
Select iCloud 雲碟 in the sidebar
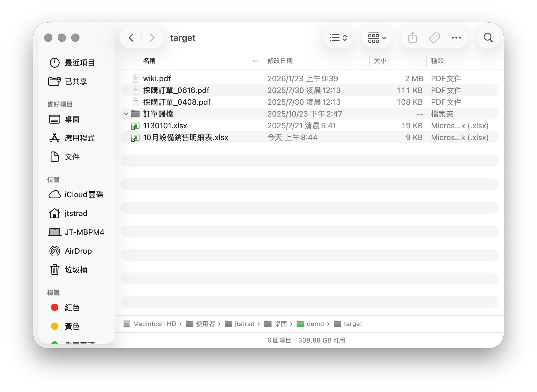click(x=84, y=195)
